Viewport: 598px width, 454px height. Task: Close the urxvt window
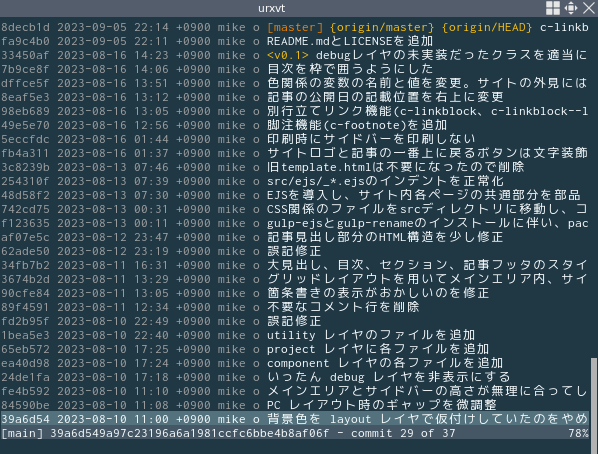point(588,8)
